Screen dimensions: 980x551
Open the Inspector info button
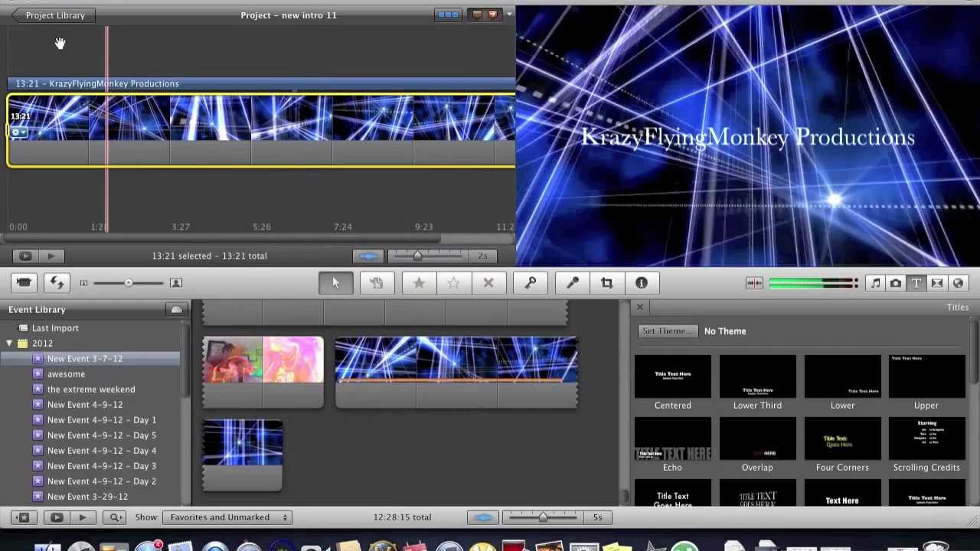pos(642,283)
